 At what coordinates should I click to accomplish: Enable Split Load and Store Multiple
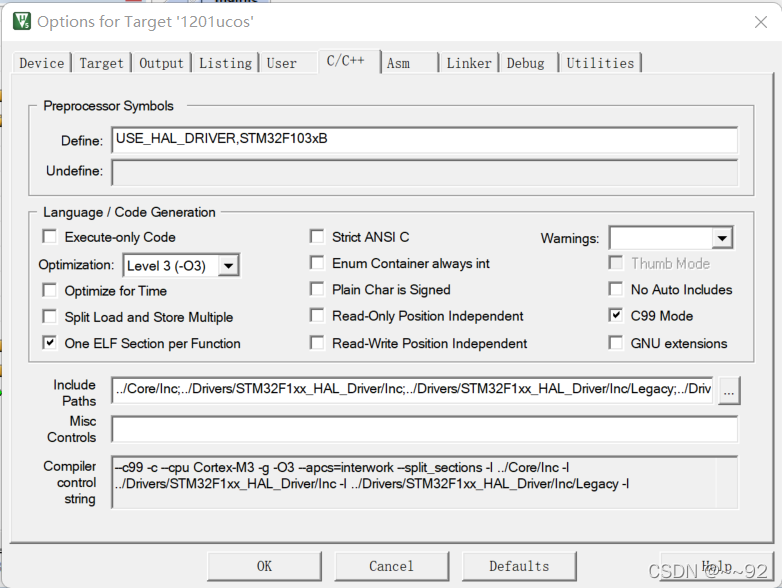(x=50, y=317)
